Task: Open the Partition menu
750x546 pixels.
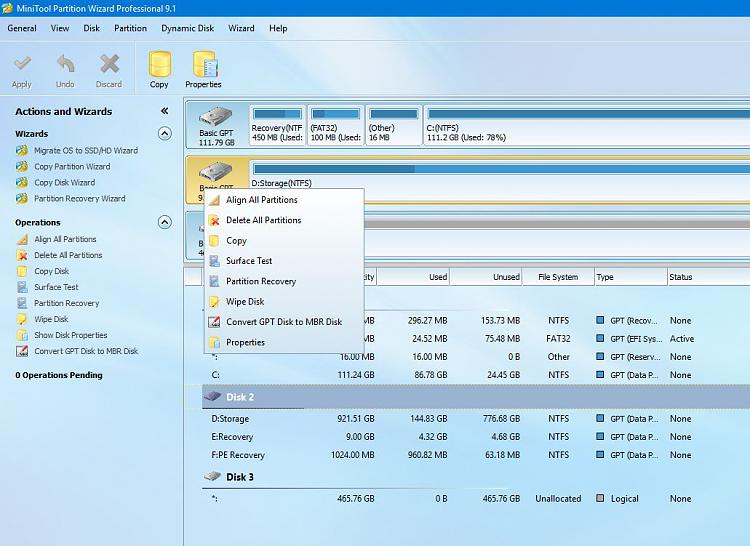Action: [x=130, y=28]
